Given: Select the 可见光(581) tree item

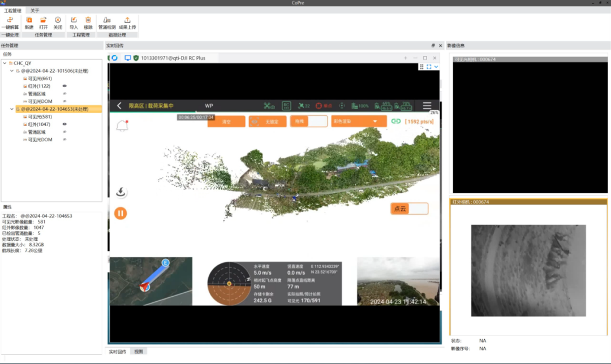Looking at the screenshot, I should point(40,116).
